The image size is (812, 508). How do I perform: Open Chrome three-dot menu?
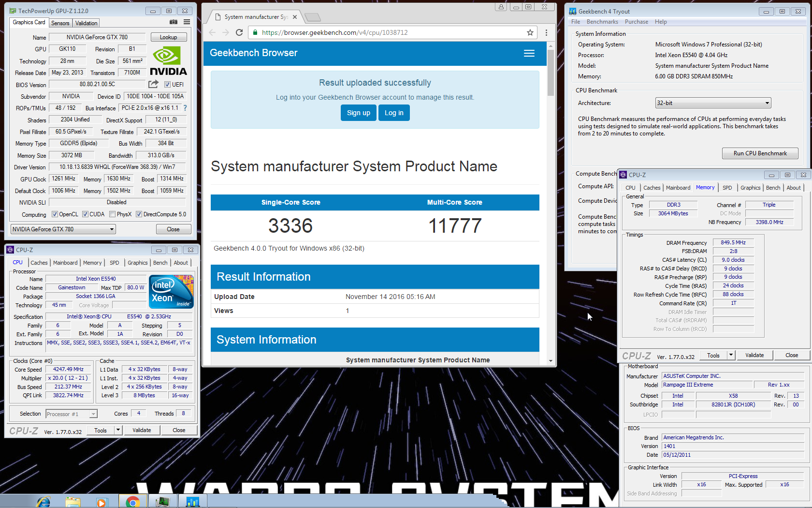pos(546,32)
